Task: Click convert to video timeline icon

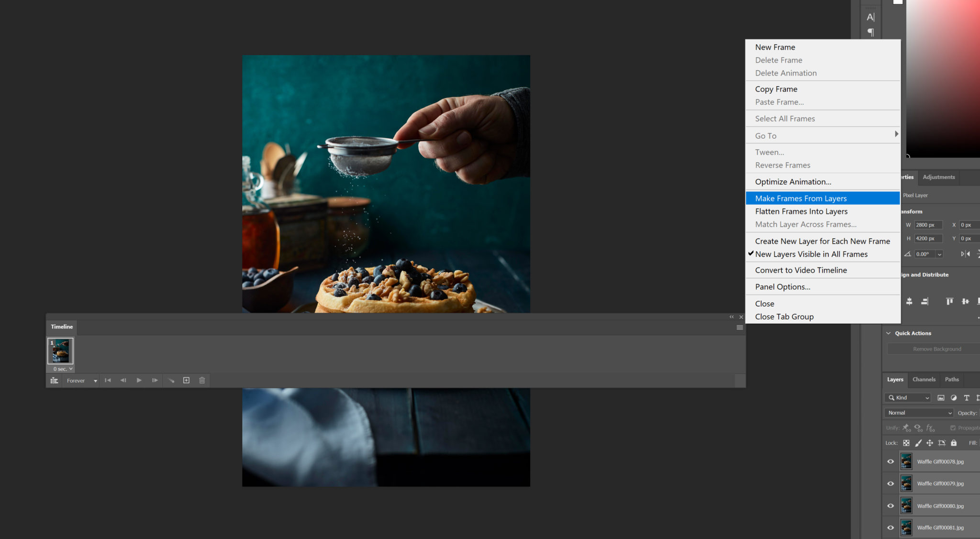Action: tap(54, 381)
